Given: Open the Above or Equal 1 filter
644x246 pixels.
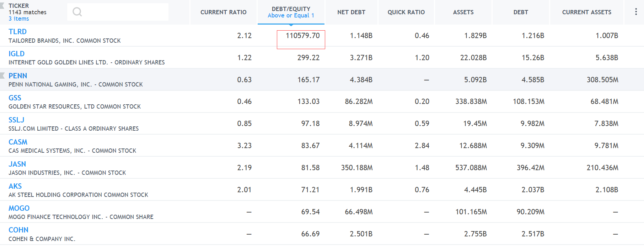Looking at the screenshot, I should tap(291, 16).
